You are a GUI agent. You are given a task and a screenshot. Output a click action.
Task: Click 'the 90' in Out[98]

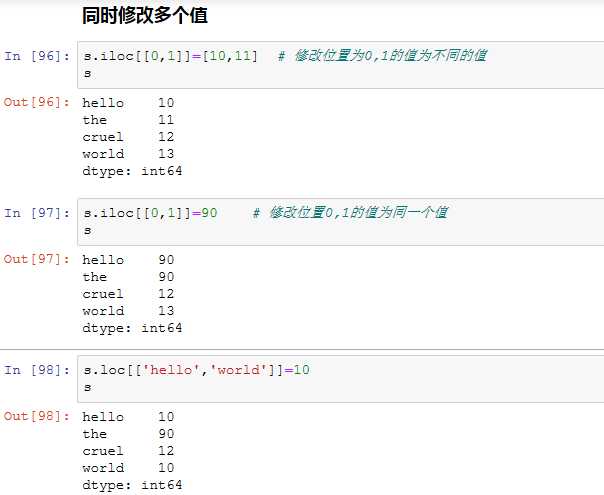pyautogui.click(x=128, y=434)
